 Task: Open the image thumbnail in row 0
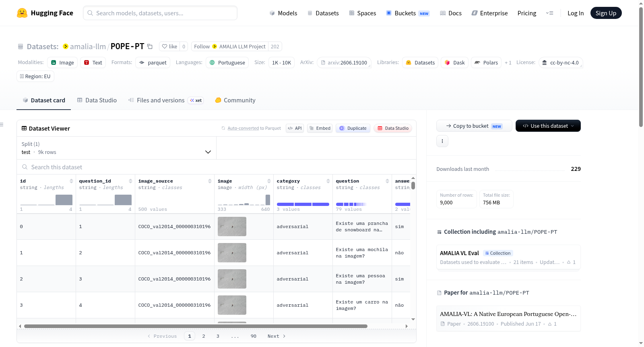click(232, 226)
